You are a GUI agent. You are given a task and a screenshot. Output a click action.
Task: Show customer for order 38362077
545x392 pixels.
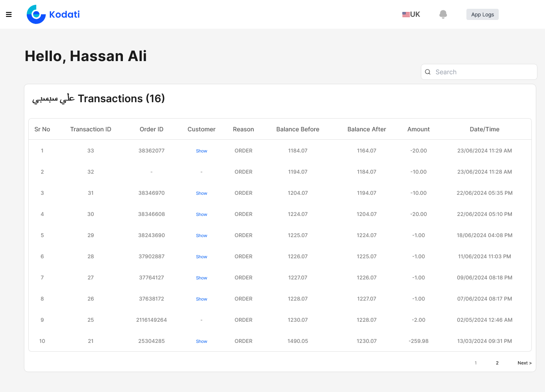(201, 151)
